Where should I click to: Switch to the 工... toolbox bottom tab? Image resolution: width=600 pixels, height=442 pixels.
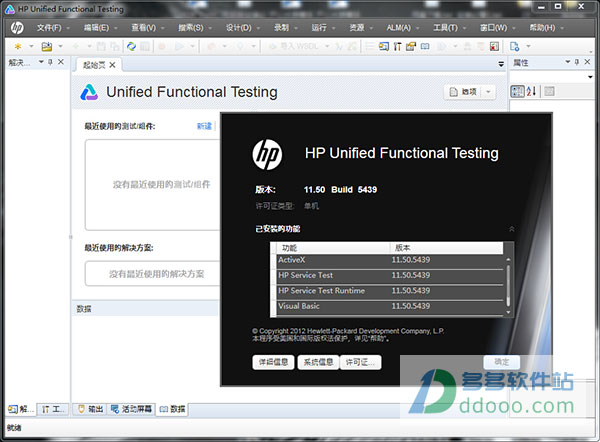(53, 409)
